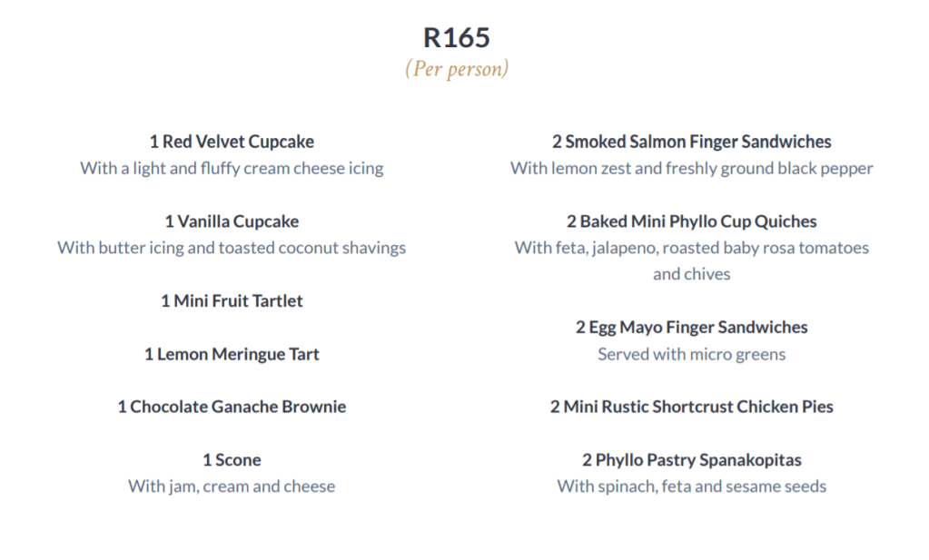929x560 pixels.
Task: Click the R165 price heading
Action: (457, 38)
